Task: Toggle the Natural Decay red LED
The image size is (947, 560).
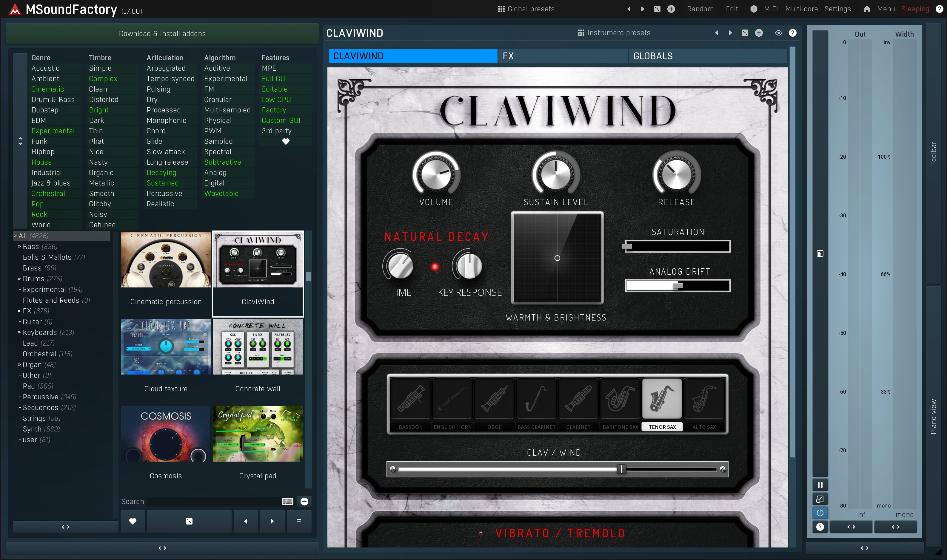Action: [x=435, y=267]
